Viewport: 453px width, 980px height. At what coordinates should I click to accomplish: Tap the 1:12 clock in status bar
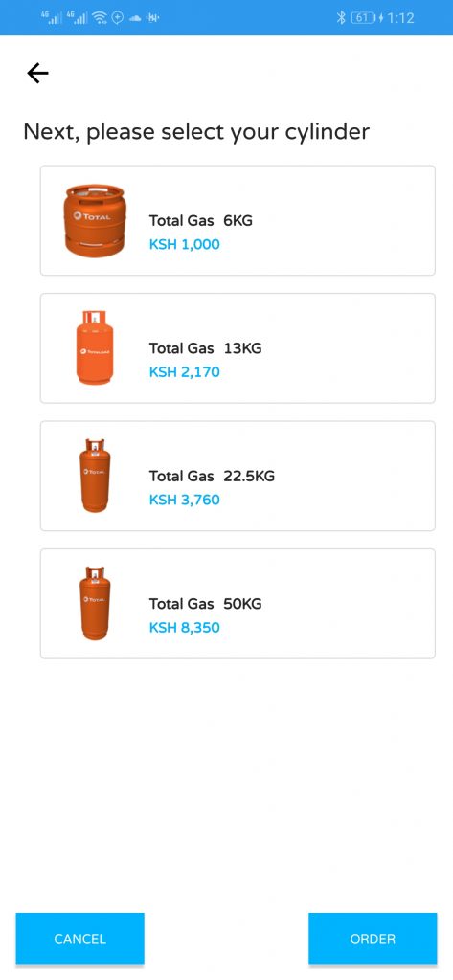click(x=401, y=17)
